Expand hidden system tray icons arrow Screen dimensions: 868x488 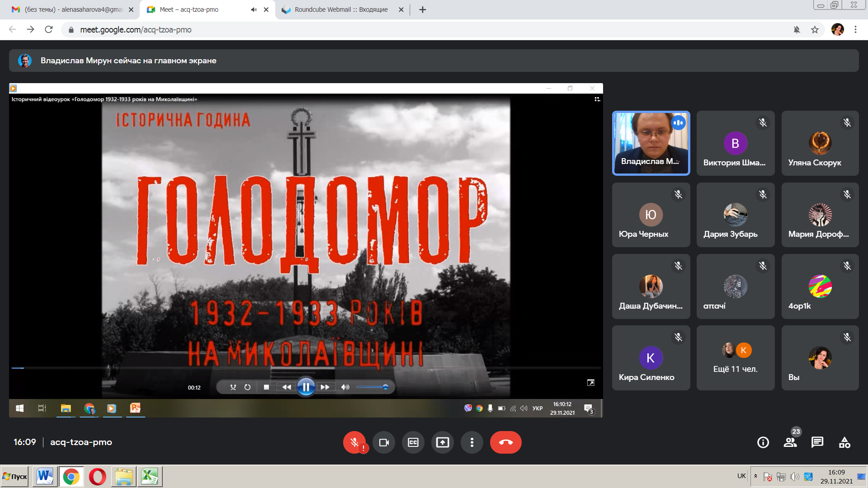tap(755, 476)
